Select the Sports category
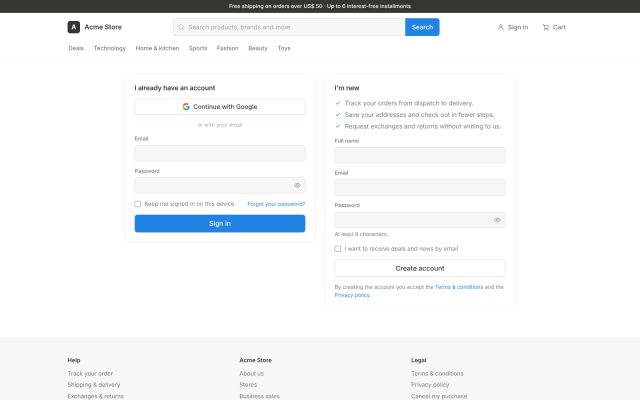Image resolution: width=640 pixels, height=400 pixels. click(x=198, y=48)
